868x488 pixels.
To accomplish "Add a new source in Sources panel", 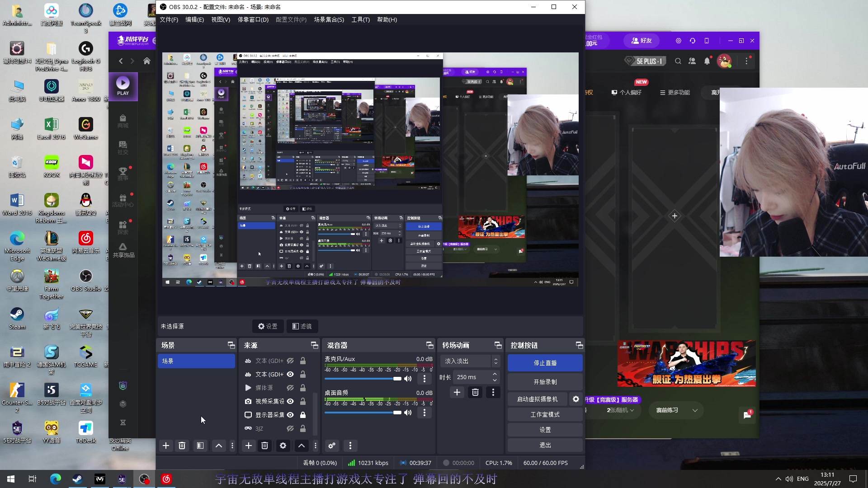I will (249, 446).
